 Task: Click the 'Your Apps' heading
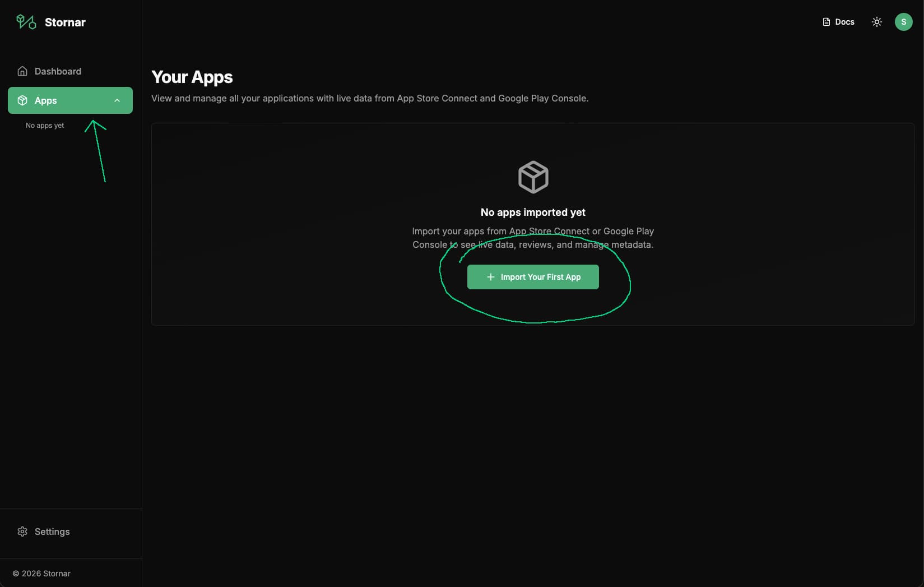[x=192, y=77]
